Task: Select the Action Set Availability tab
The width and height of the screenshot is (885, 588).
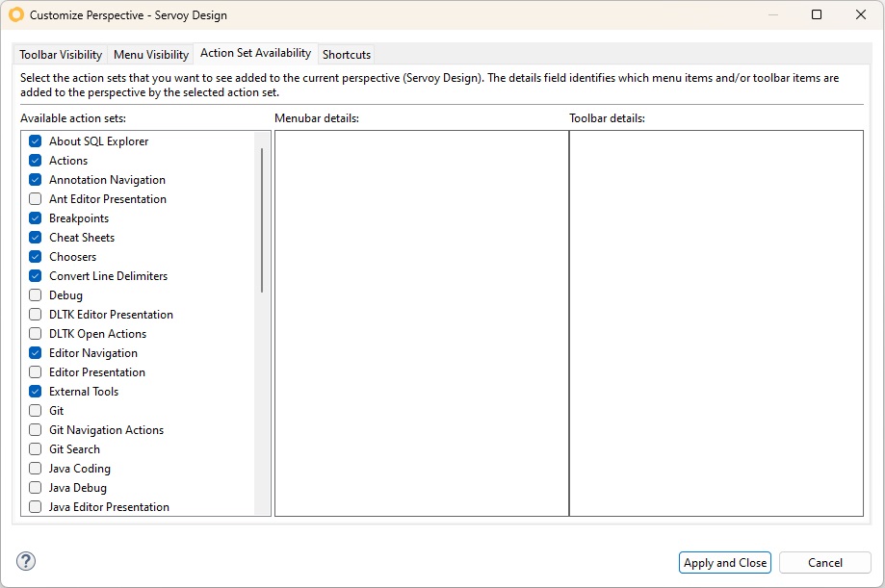Action: click(255, 54)
